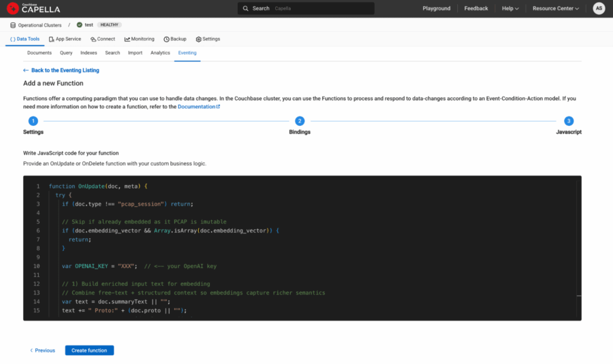Viewport: 613px width, 364px height.
Task: Click line 10 OPENAI_KEY variable declaration
Action: [x=139, y=266]
